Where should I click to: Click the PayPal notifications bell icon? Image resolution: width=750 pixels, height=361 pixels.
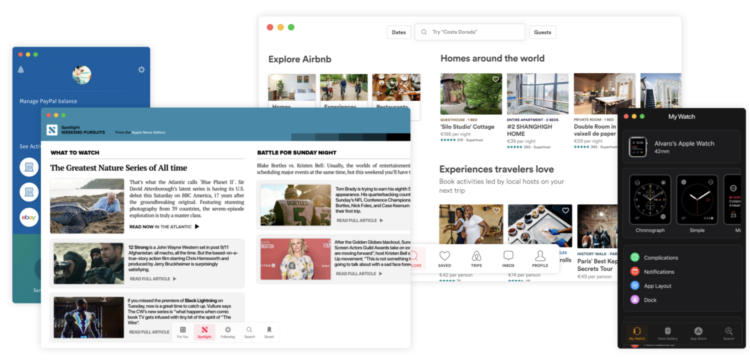(x=21, y=70)
